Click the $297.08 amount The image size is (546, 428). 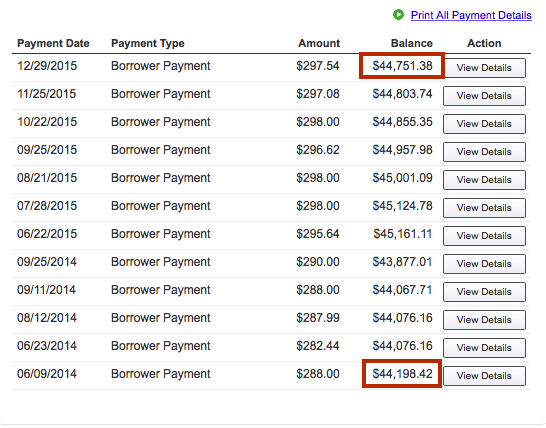(x=318, y=94)
